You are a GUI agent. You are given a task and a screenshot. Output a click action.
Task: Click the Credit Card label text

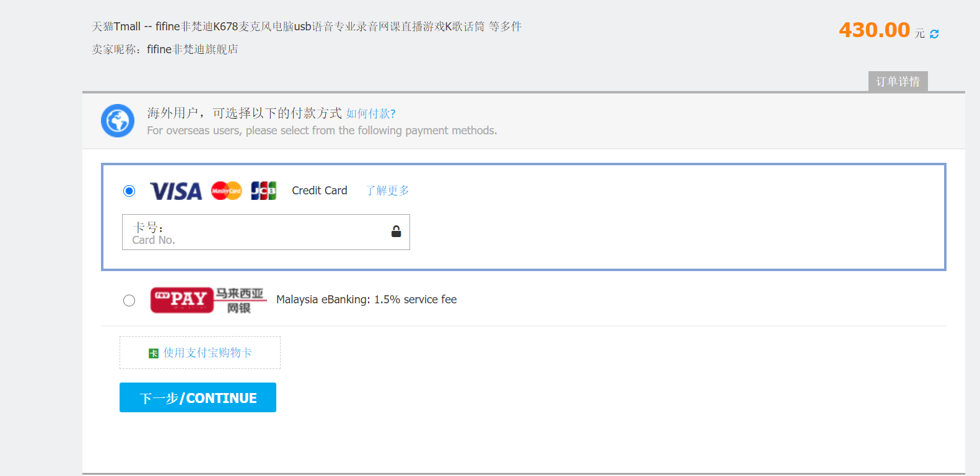pyautogui.click(x=320, y=191)
